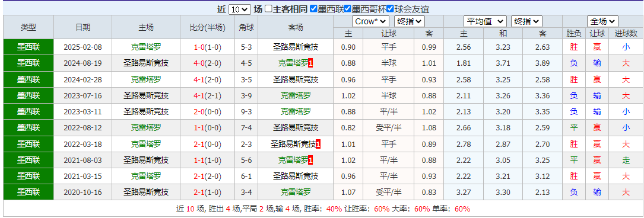Open the 平均值 odds dropdown
The width and height of the screenshot is (644, 218).
click(x=485, y=21)
